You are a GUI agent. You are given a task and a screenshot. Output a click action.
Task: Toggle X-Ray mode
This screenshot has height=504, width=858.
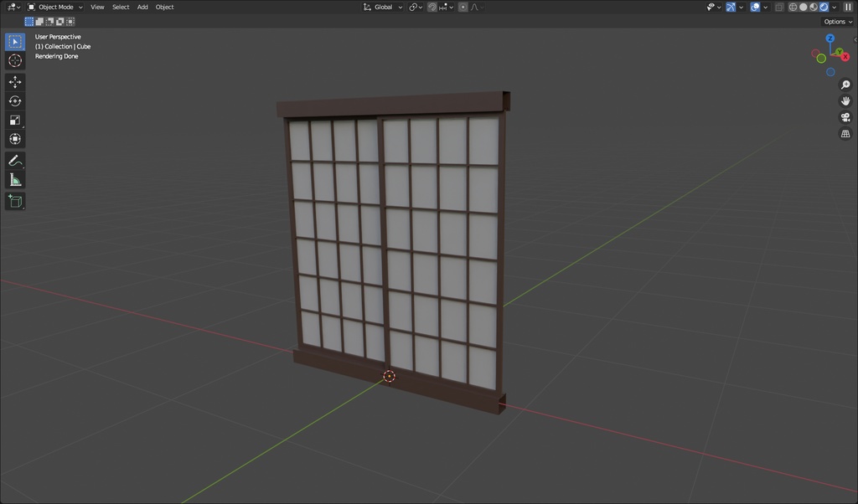(779, 7)
